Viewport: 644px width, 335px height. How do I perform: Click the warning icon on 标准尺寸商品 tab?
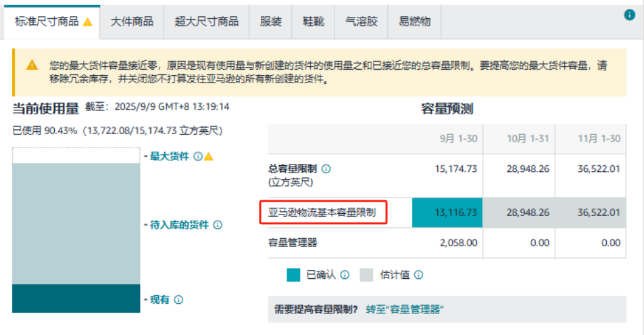pos(87,22)
